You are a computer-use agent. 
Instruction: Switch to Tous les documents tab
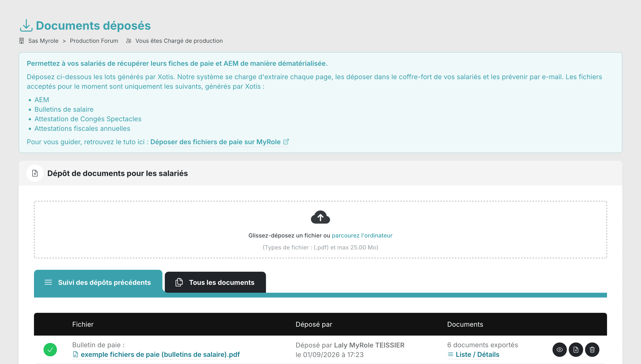tap(215, 282)
